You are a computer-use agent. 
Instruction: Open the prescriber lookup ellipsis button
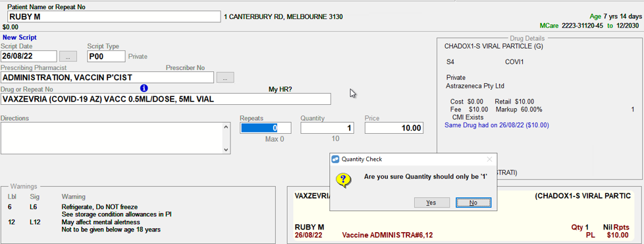pyautogui.click(x=225, y=77)
